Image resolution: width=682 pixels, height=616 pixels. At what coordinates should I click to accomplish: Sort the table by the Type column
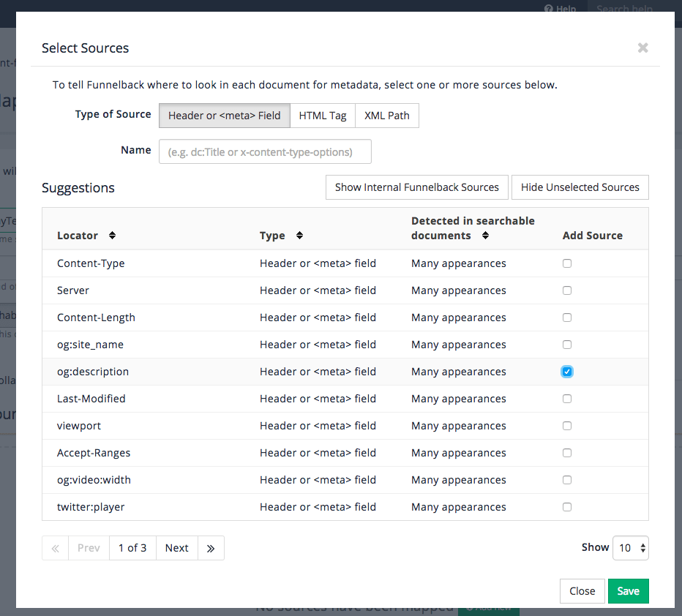[x=299, y=236]
